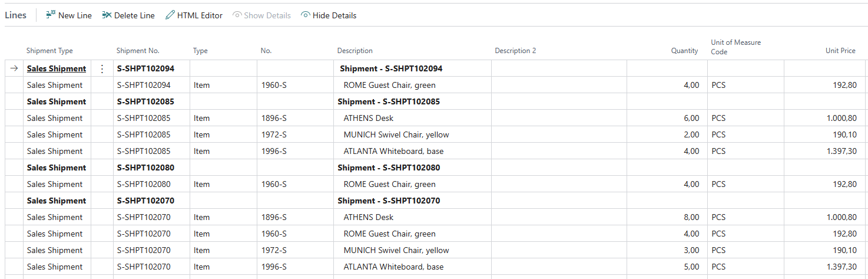Open the three-dot row options menu

click(102, 69)
